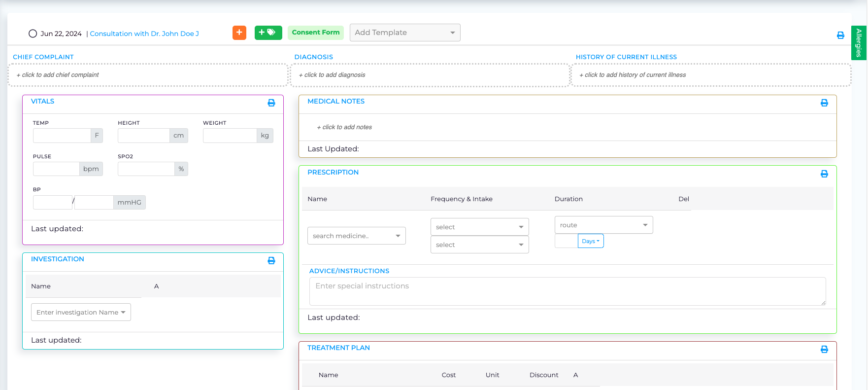Click to add diagnosis
Screen dimensions: 868x390
tap(430, 75)
